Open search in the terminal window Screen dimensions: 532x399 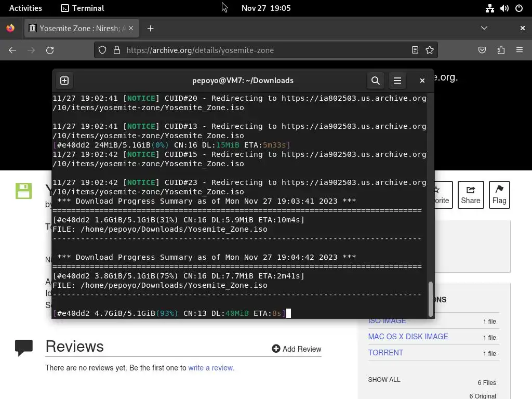[x=375, y=81]
